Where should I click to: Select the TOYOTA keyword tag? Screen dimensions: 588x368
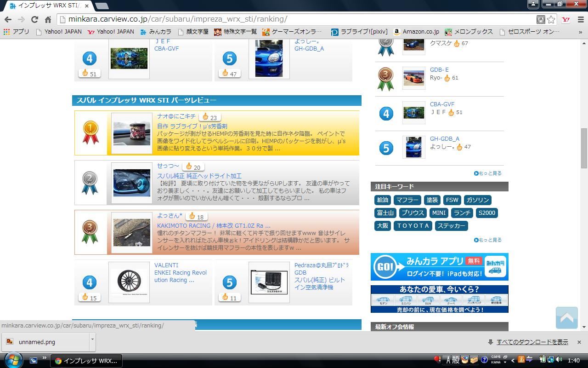tap(413, 226)
